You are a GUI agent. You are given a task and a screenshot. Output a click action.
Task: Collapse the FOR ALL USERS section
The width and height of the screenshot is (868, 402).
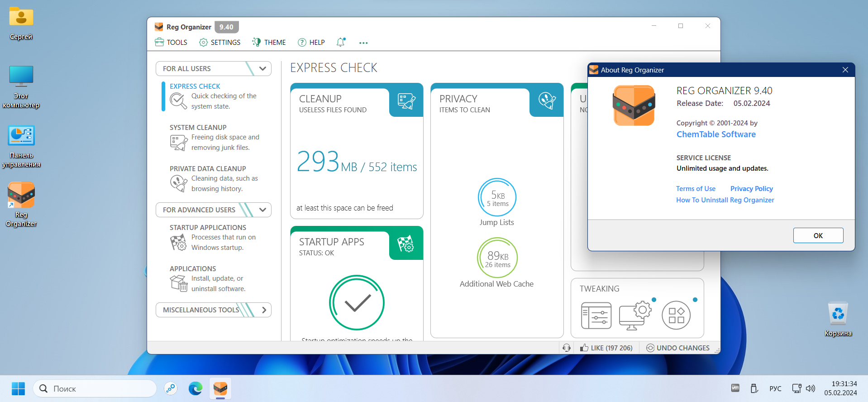pyautogui.click(x=262, y=68)
